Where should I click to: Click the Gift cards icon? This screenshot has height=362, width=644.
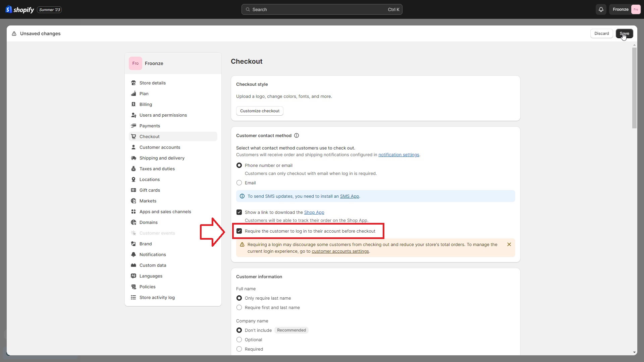[133, 190]
